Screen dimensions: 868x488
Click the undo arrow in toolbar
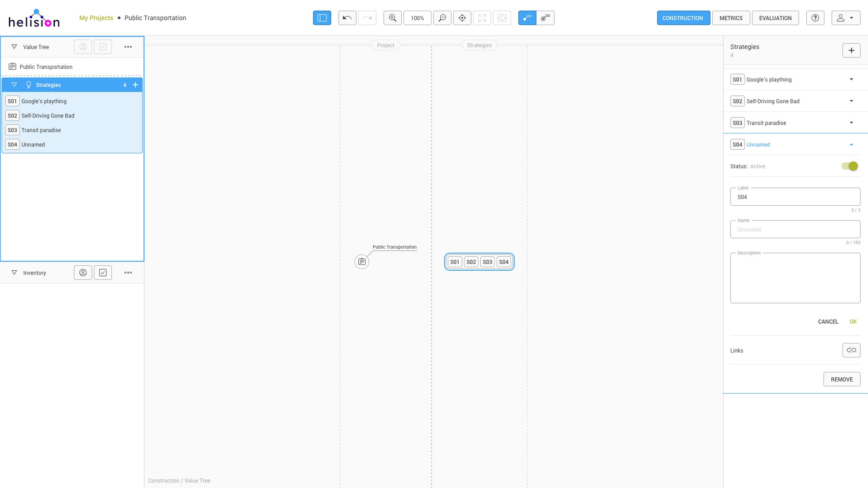coord(347,18)
